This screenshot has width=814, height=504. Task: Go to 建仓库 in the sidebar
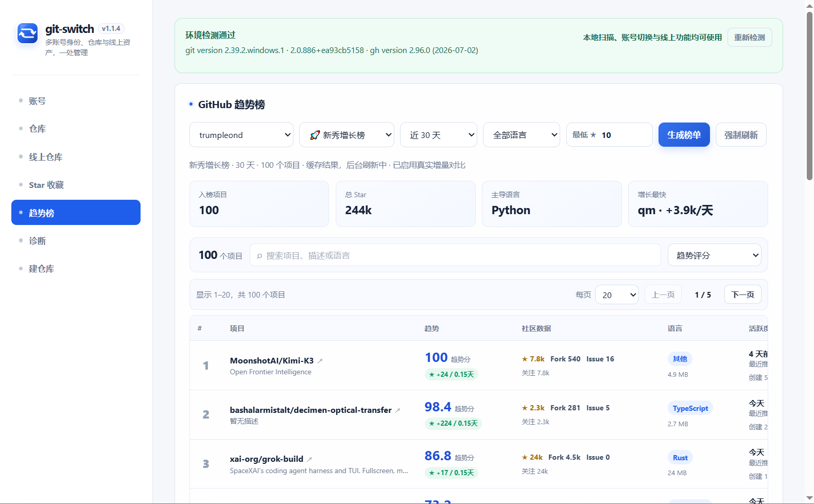[76, 269]
